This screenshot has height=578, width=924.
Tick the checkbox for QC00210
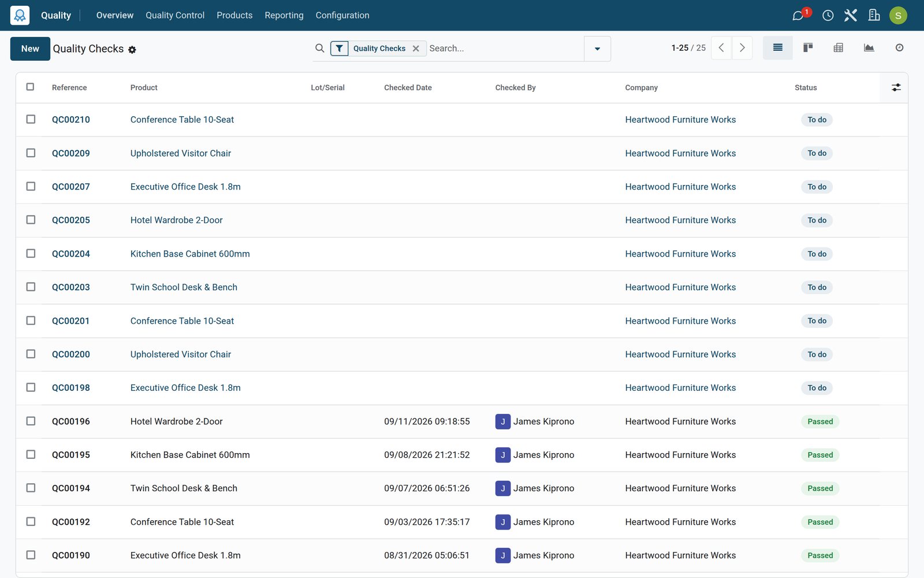click(x=31, y=119)
